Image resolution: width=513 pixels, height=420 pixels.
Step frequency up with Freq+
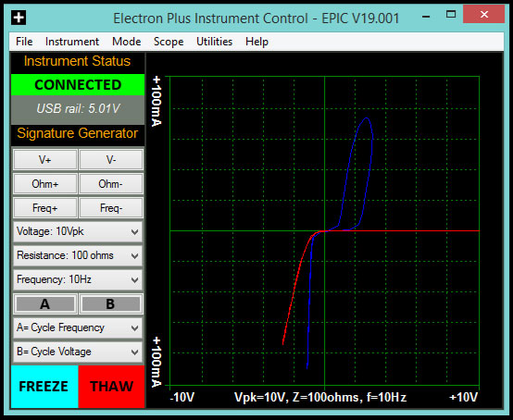45,208
